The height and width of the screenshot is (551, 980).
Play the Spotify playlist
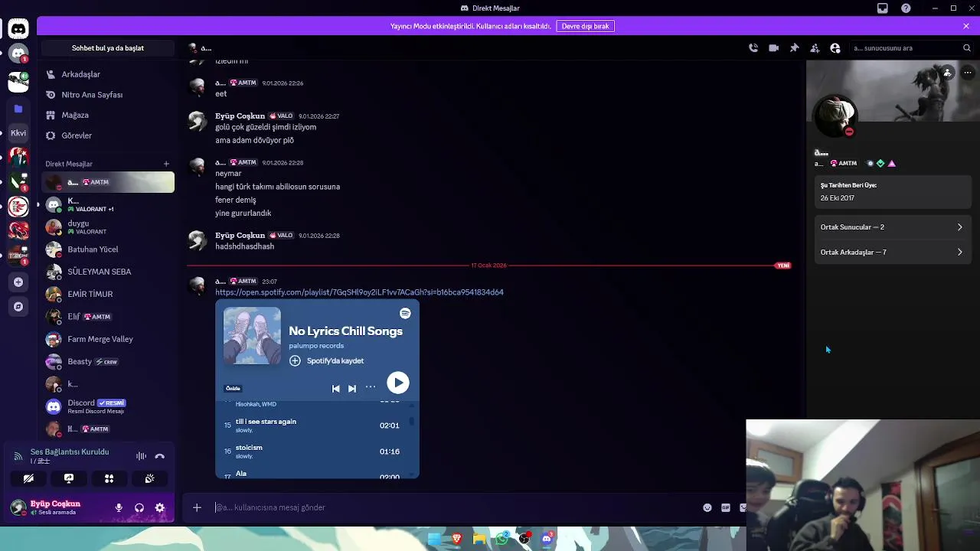(397, 383)
